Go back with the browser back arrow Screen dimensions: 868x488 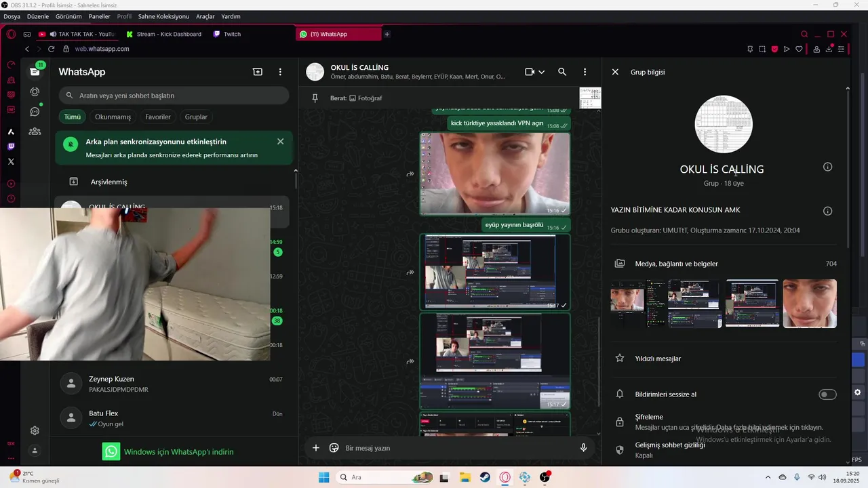(27, 49)
